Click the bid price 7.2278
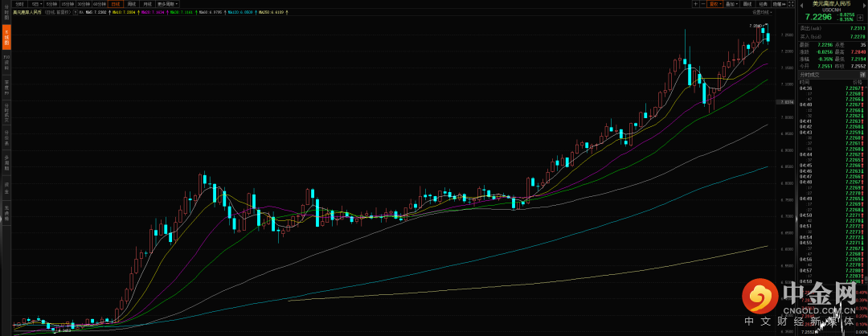 click(x=858, y=36)
